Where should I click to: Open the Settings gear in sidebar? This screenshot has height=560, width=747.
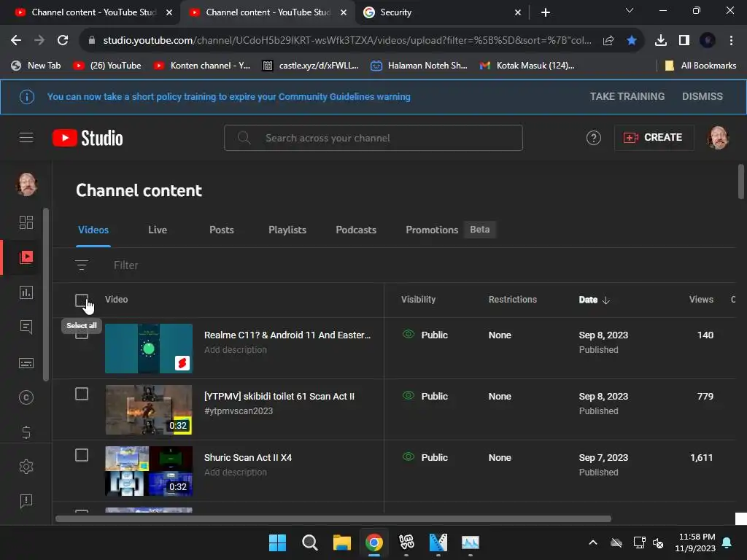(x=26, y=467)
